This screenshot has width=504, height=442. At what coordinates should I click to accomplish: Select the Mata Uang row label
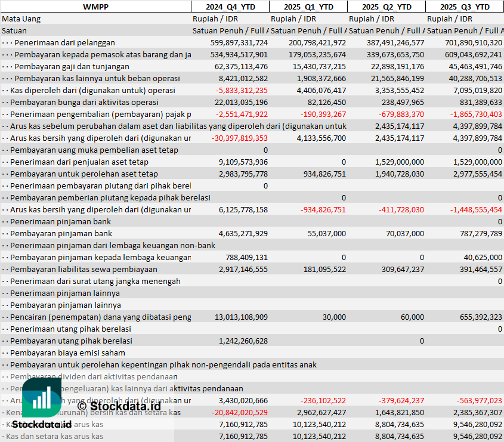click(21, 18)
